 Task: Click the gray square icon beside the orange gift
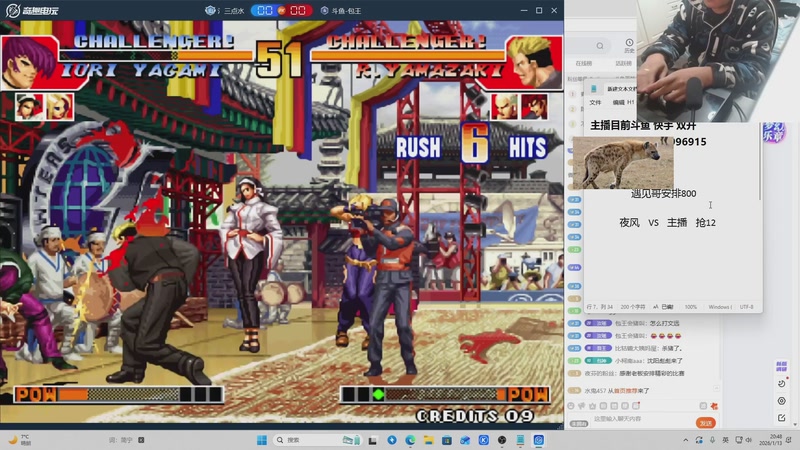[x=703, y=406]
